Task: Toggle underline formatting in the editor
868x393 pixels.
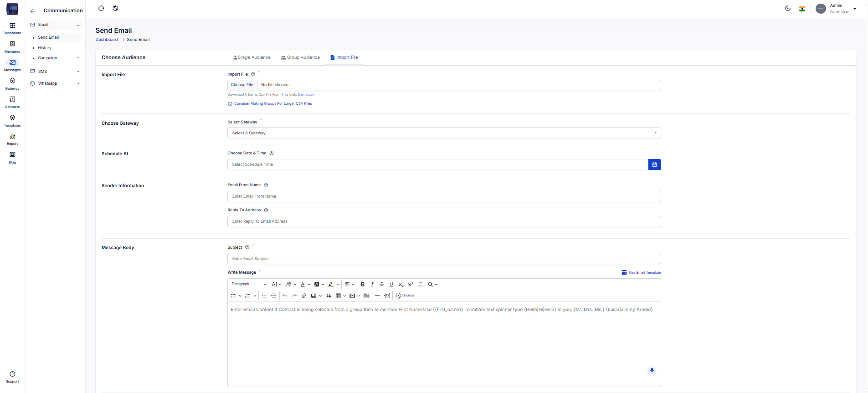Action: [391, 285]
